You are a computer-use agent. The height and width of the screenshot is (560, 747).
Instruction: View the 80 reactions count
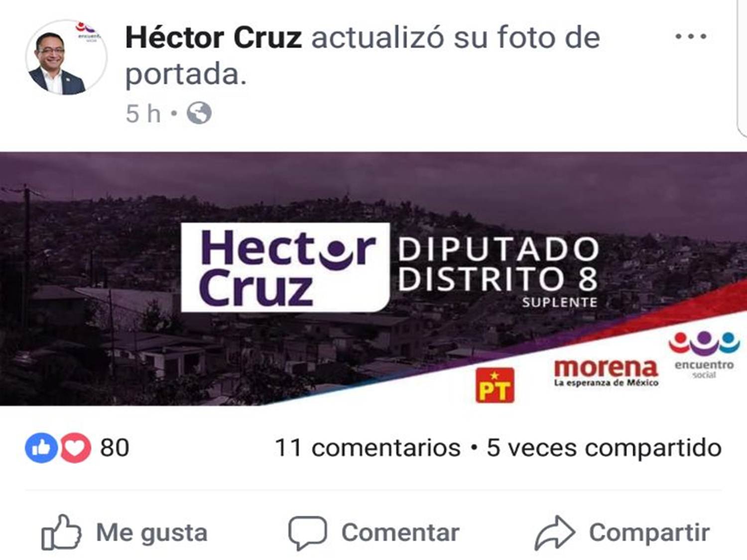115,448
